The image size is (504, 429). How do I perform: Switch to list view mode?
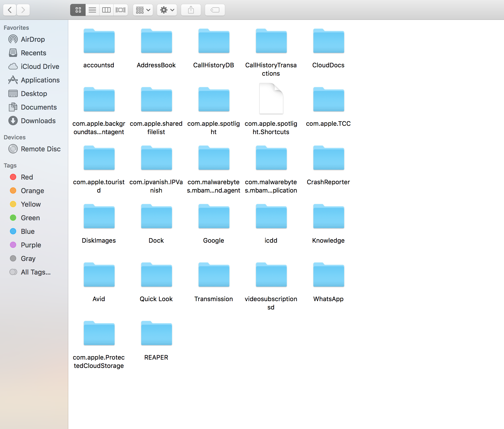pyautogui.click(x=92, y=10)
